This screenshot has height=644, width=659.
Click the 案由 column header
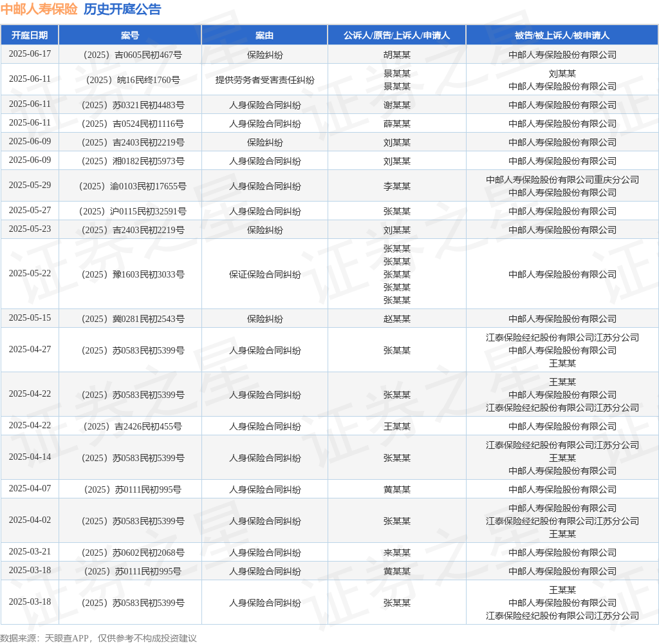click(x=265, y=35)
